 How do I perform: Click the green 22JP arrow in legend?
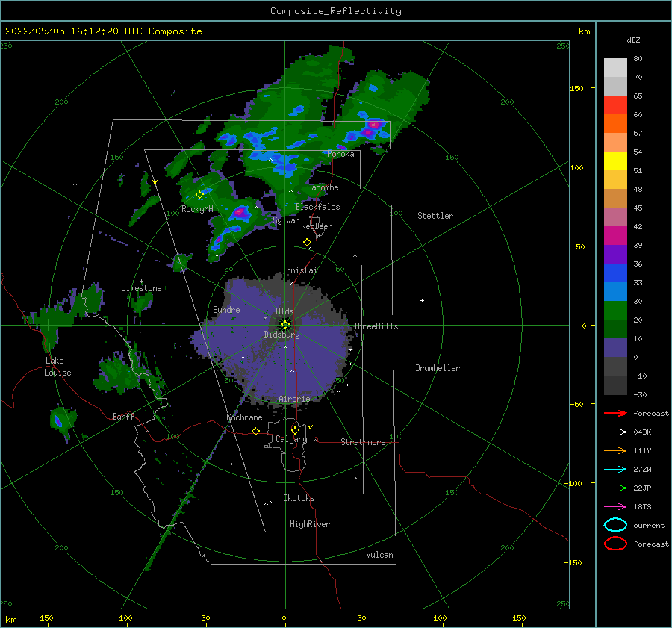(615, 488)
